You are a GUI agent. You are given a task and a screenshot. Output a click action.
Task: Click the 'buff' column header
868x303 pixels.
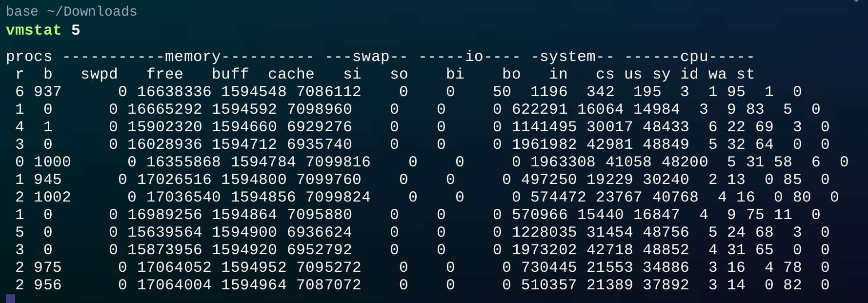tap(230, 74)
